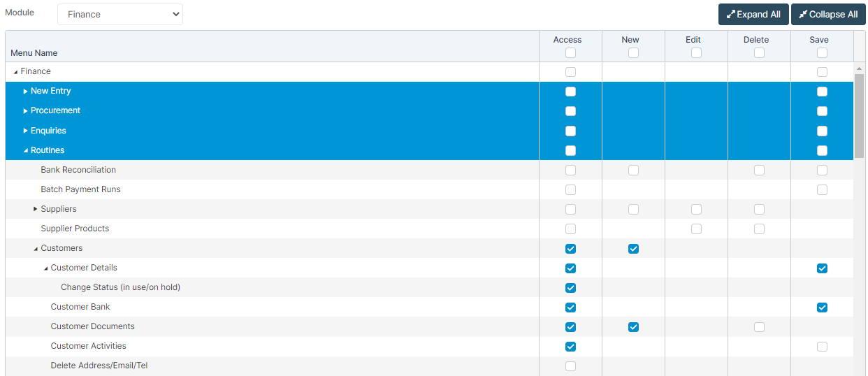The image size is (868, 376).
Task: Check Access for Procurement row
Action: click(x=571, y=111)
